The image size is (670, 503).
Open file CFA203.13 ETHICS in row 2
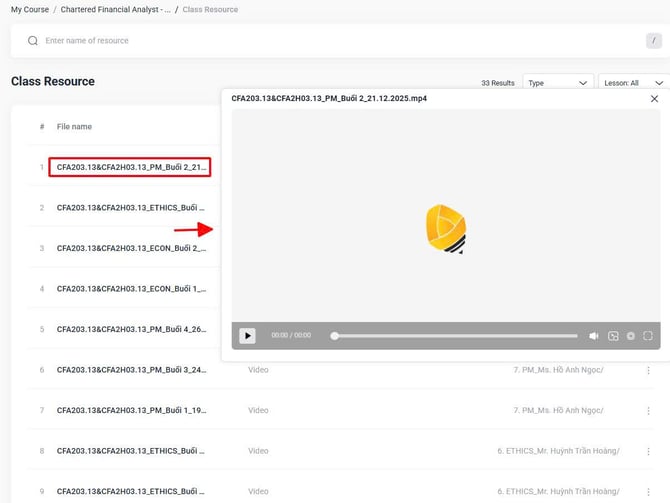click(131, 208)
